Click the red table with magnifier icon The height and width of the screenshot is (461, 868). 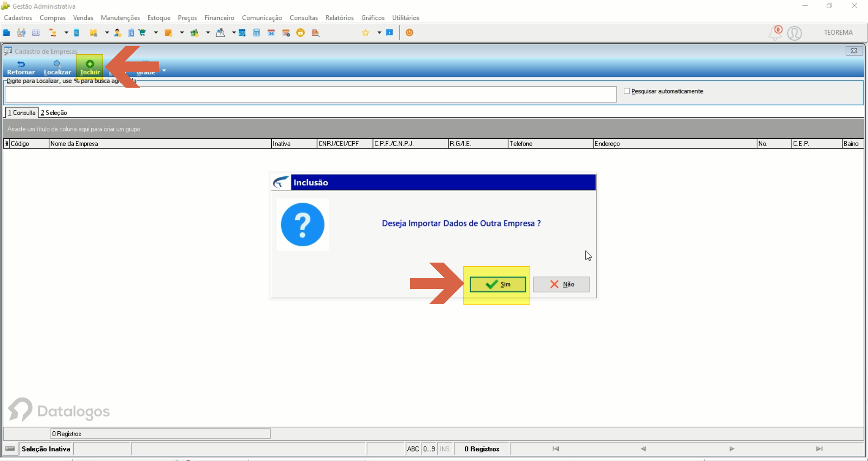coord(316,33)
